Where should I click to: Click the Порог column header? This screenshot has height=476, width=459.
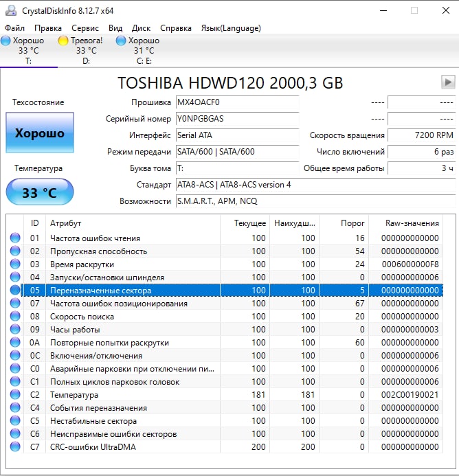344,223
